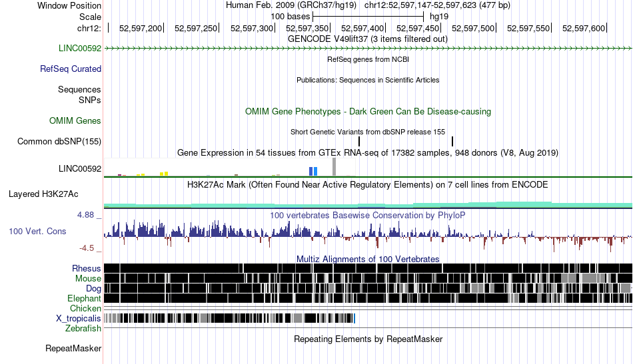Click the 52,597,500 ruler coordinate
This screenshot has height=364, width=633.
pos(472,28)
